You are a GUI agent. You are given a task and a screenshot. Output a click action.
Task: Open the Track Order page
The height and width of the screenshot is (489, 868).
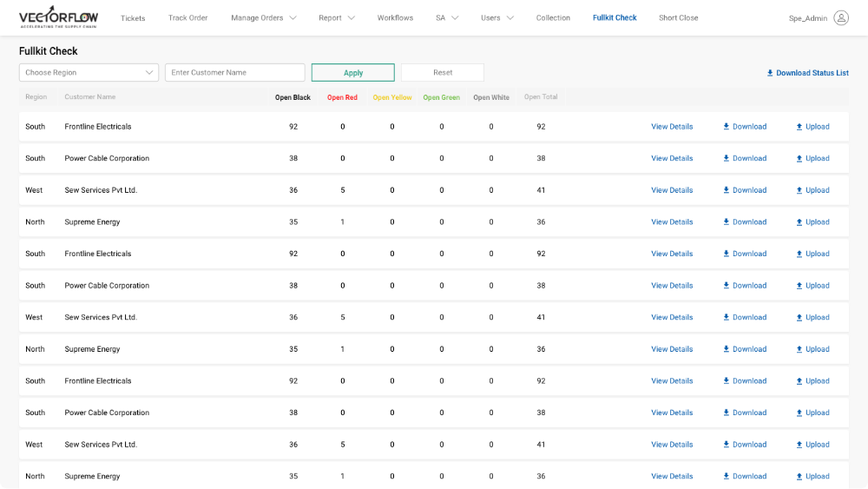click(x=187, y=18)
